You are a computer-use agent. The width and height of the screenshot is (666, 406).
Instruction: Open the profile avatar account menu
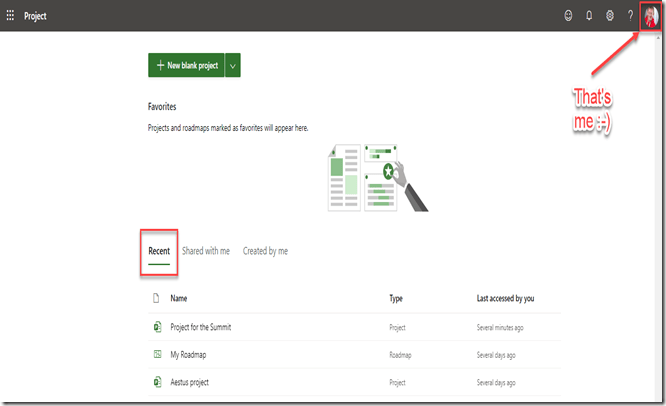pos(651,16)
